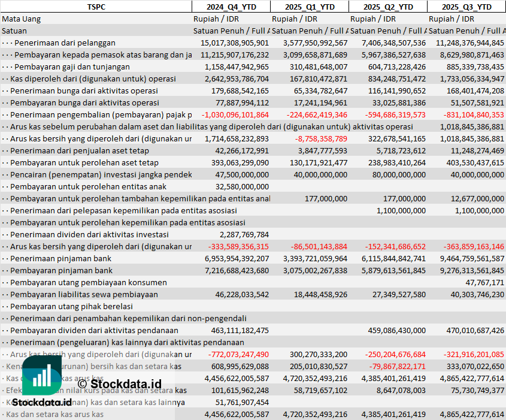
Task: Select cell 47,767,171
Action: (484, 282)
